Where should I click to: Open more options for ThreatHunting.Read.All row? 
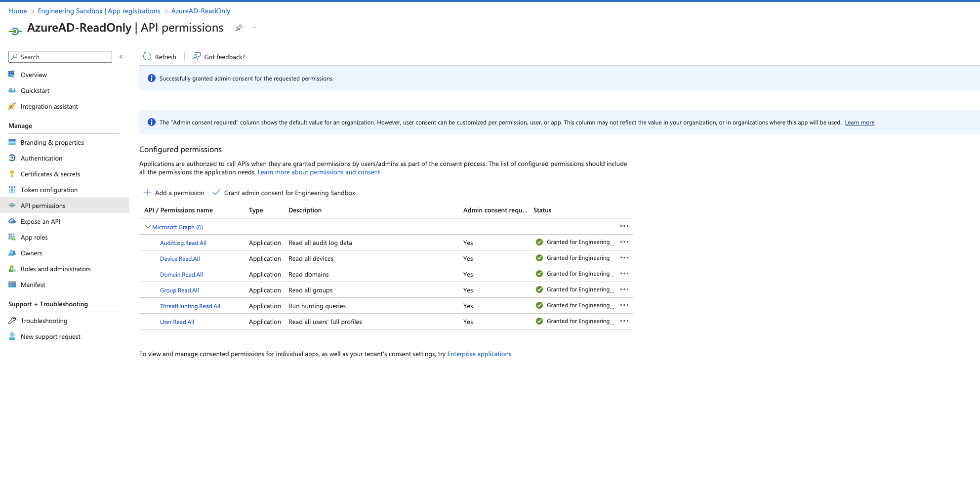(x=624, y=305)
